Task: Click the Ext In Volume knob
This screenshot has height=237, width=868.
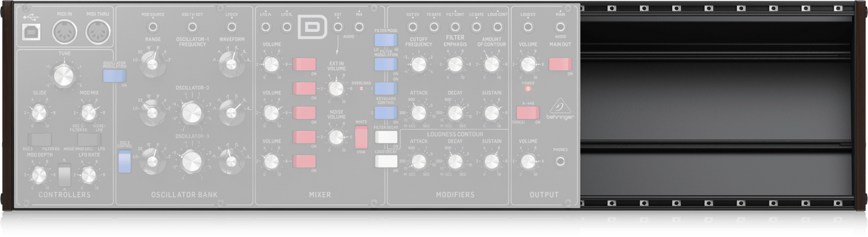Action: [x=337, y=89]
